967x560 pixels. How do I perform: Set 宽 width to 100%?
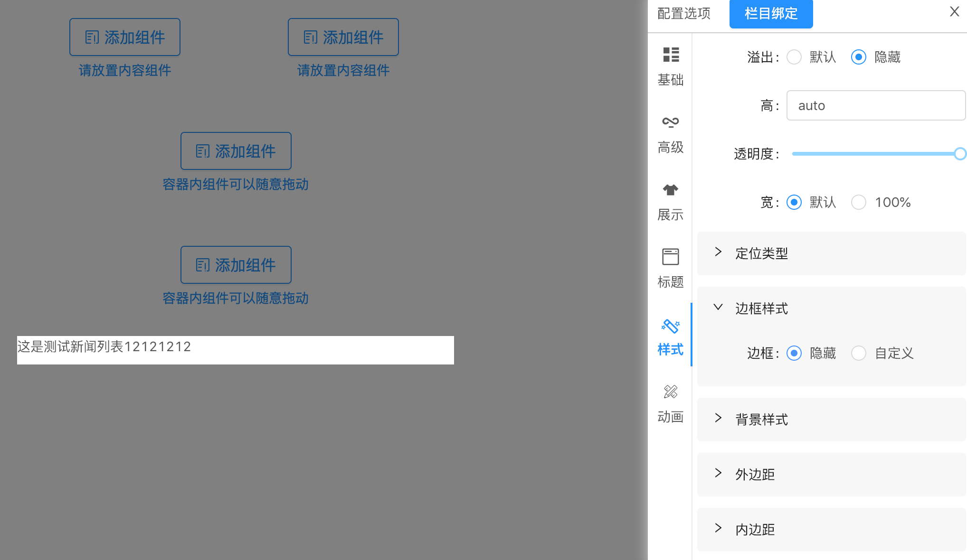859,202
